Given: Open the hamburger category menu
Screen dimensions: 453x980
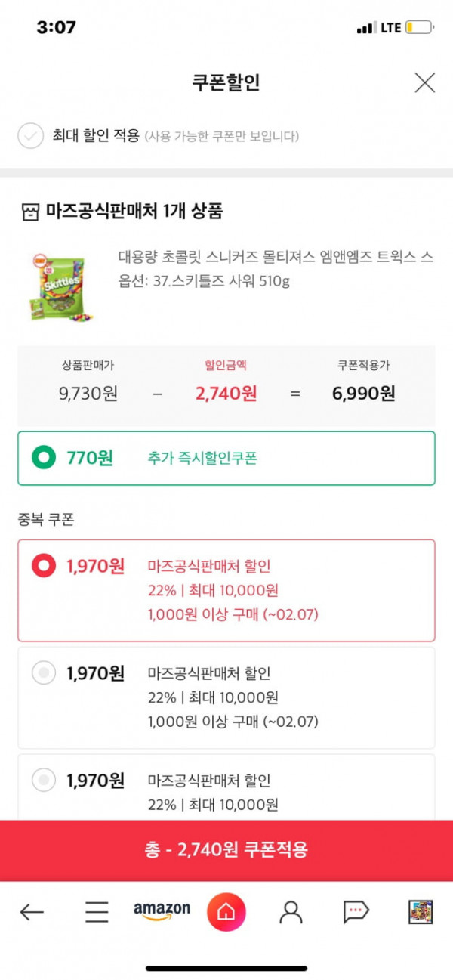Looking at the screenshot, I should 97,912.
